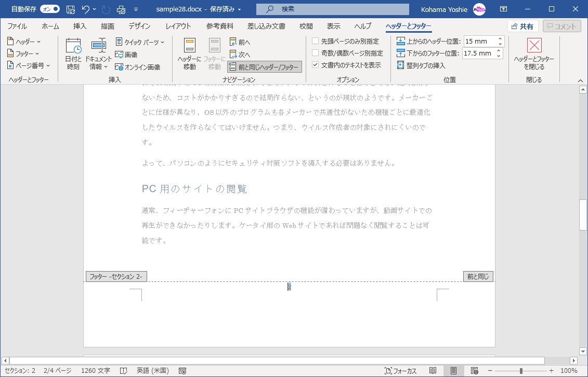The width and height of the screenshot is (588, 377).
Task: Click ヘッダーとフッターを閉じる button
Action: (534, 53)
